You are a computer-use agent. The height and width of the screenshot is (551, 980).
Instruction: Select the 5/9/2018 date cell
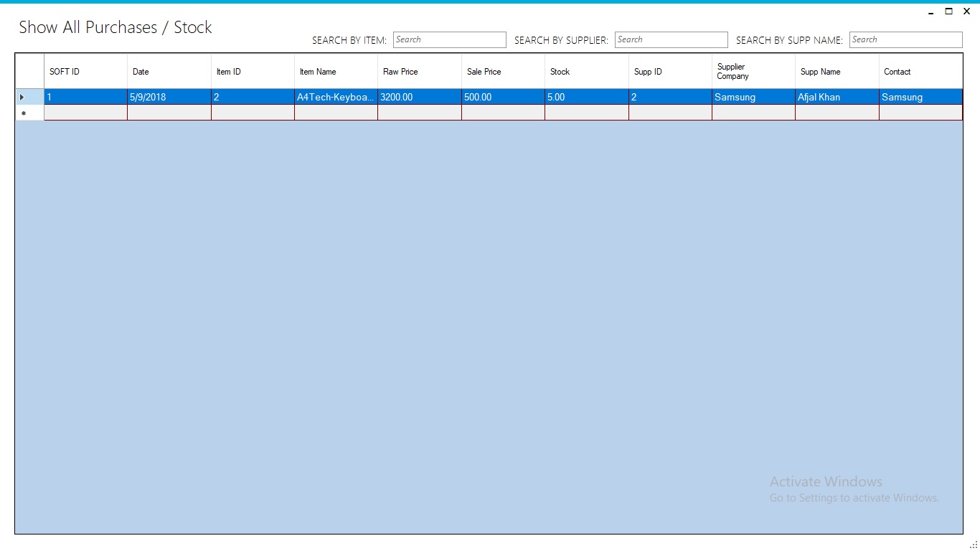[x=169, y=97]
